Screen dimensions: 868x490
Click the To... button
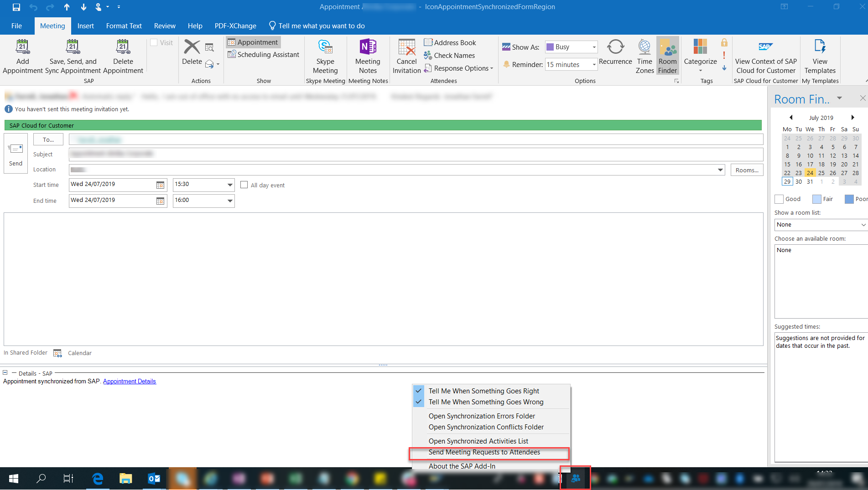coord(48,139)
